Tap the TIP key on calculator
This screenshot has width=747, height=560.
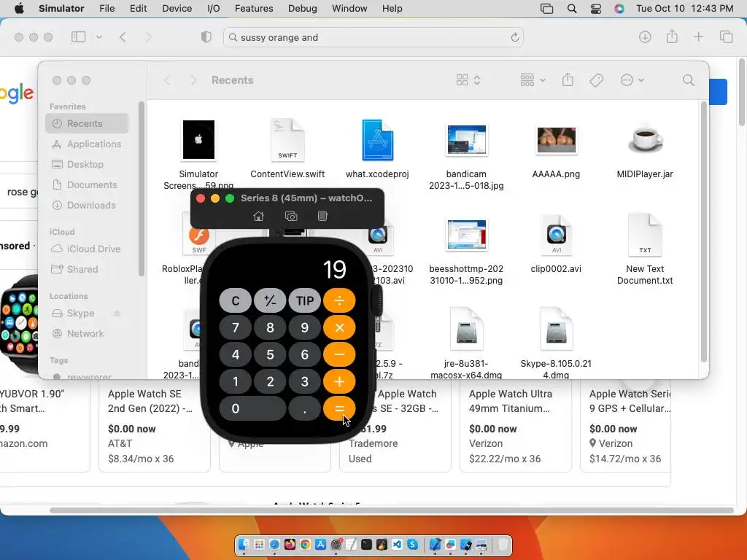tap(305, 300)
